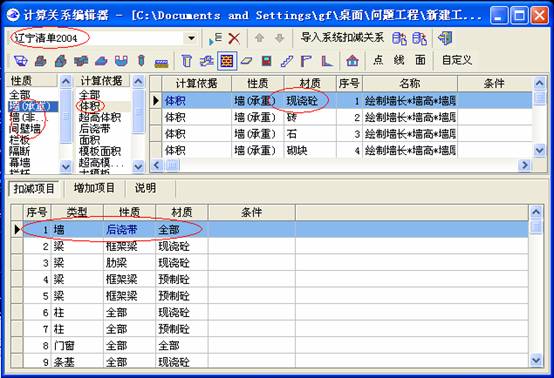
Task: Click the upper table's horizontal scrollbar right arrow
Action: tap(524, 165)
